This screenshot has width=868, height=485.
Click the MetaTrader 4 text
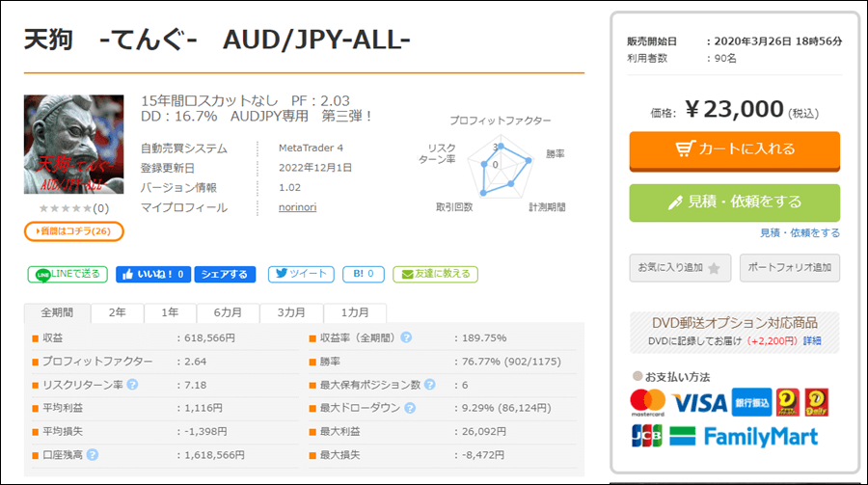[311, 148]
